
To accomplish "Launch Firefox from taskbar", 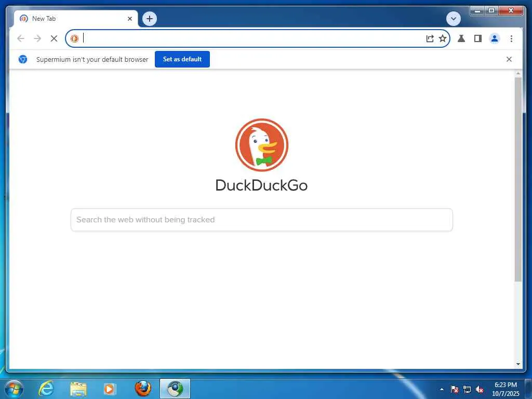I will pos(143,389).
